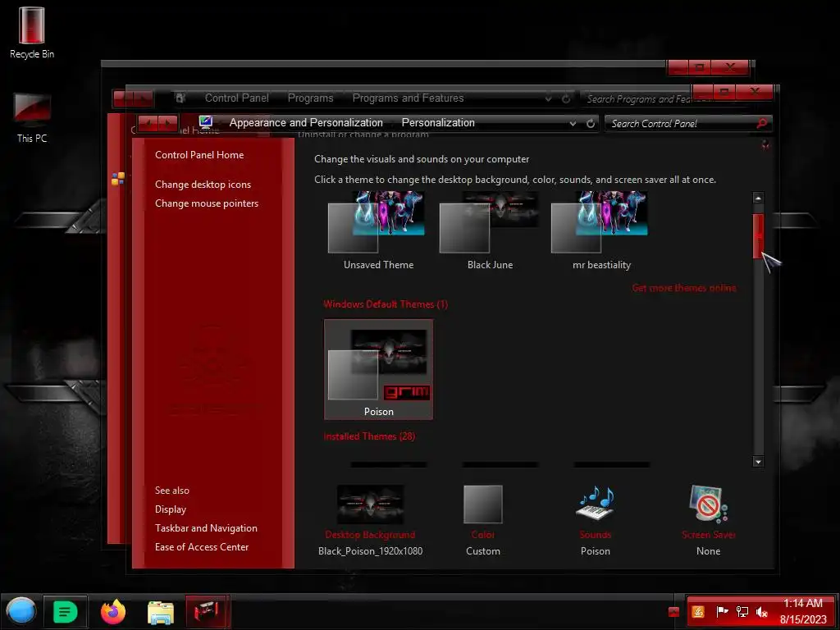840x630 pixels.
Task: Open Change desktop icons link
Action: [203, 185]
